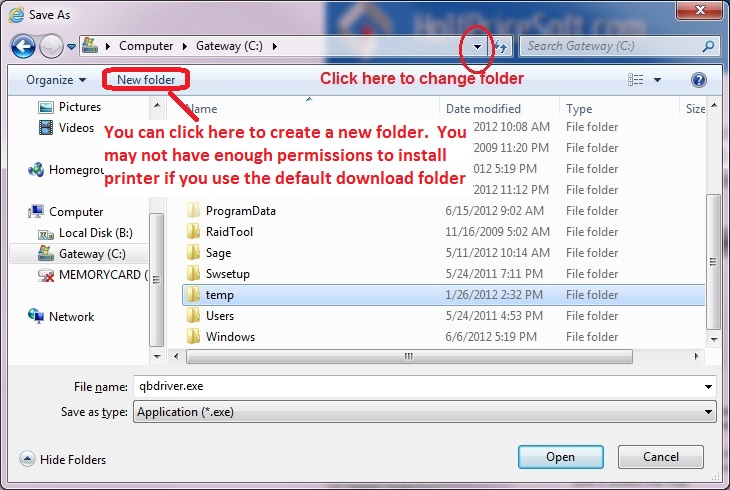
Task: Open the File name dropdown arrow
Action: (708, 387)
